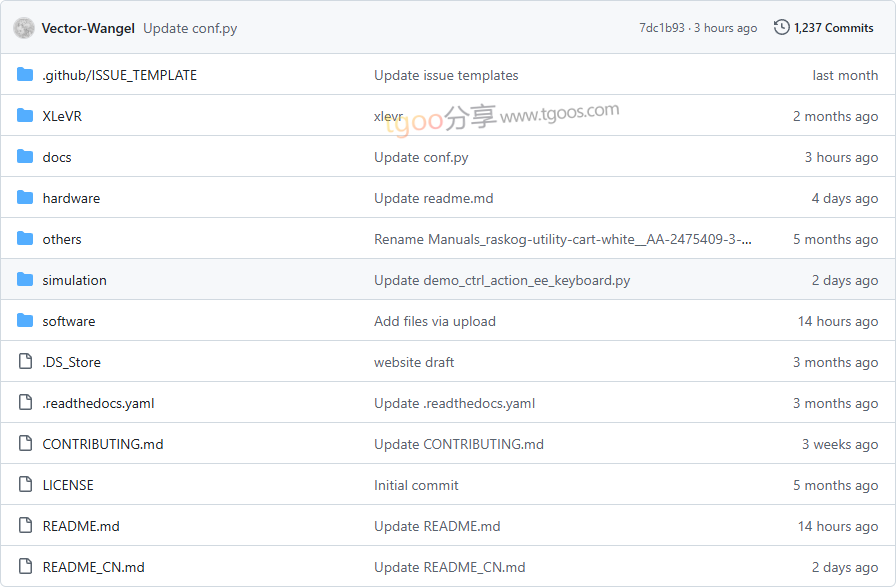Open the software folder

(x=69, y=321)
